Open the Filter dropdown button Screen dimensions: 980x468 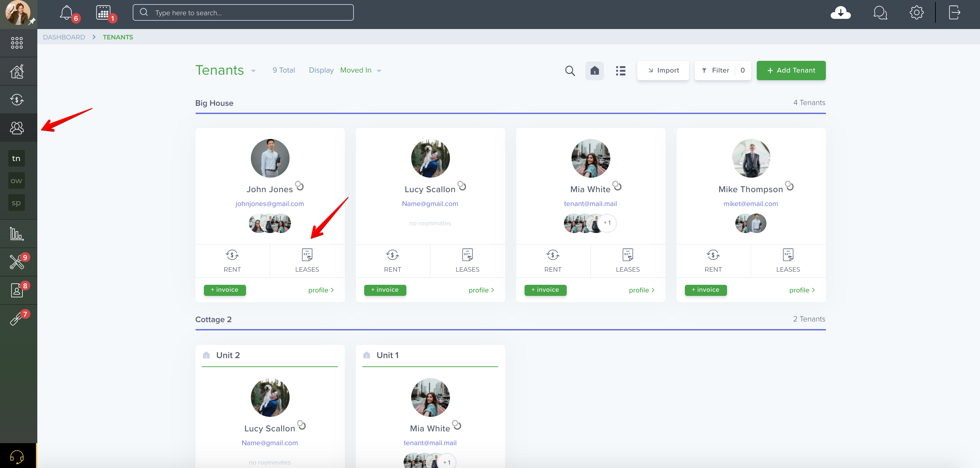[723, 71]
